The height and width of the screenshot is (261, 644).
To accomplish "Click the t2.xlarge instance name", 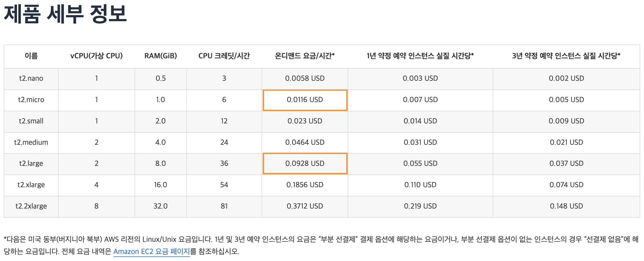I will (31, 185).
